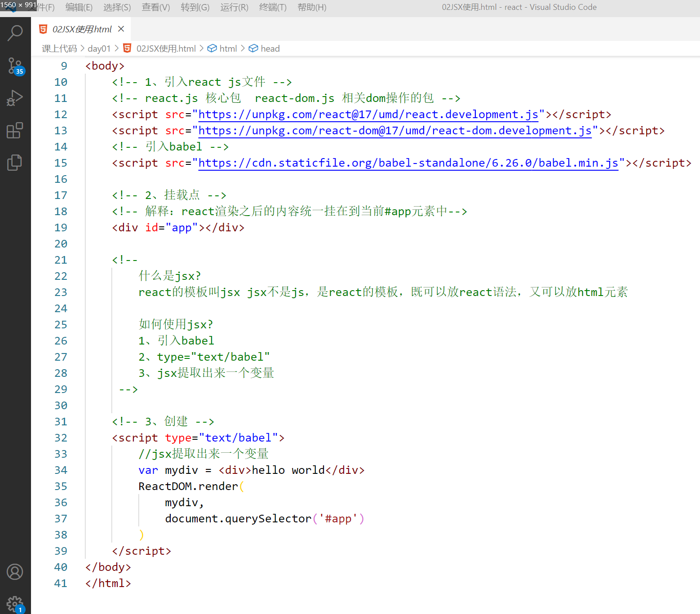
Task: Open the 选择(S) menu
Action: point(117,7)
